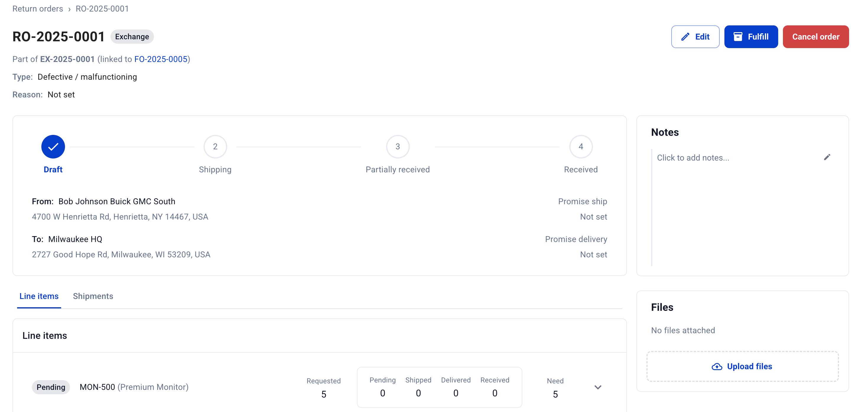Screen dimensions: 868x412
Task: Click the Fulfill button
Action: point(751,36)
